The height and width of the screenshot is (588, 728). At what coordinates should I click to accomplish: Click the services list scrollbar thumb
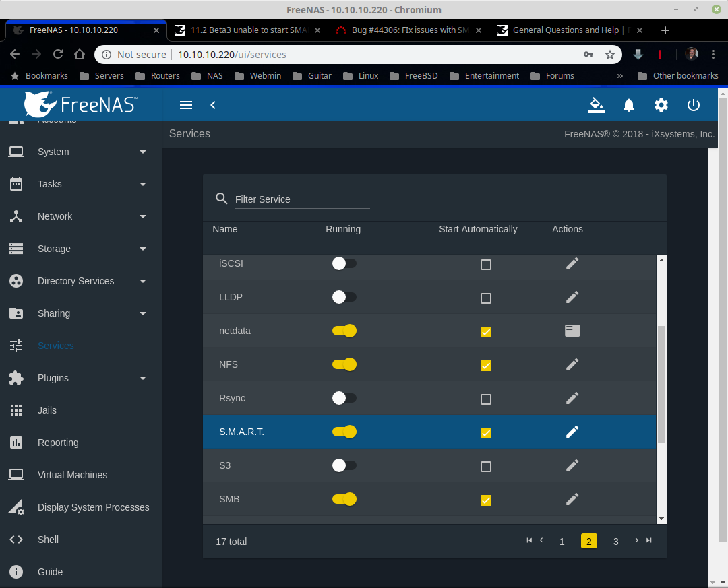[x=661, y=385]
